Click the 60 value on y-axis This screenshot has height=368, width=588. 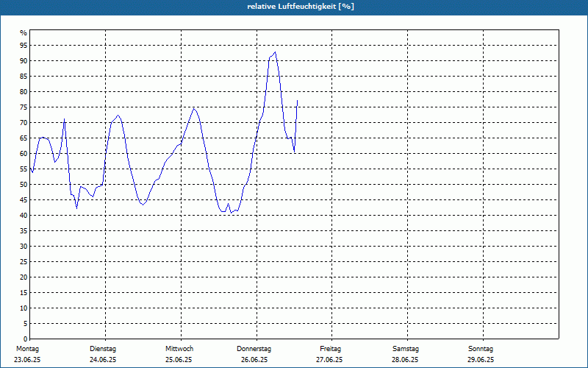click(24, 154)
